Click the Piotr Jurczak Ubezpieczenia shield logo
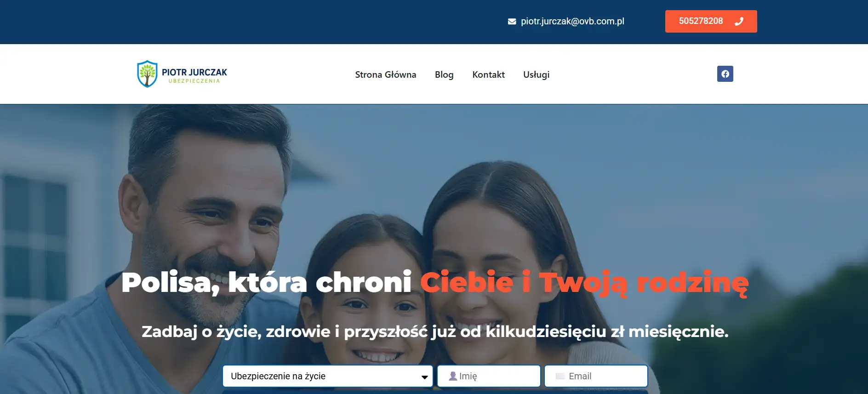This screenshot has width=868, height=394. [x=182, y=74]
